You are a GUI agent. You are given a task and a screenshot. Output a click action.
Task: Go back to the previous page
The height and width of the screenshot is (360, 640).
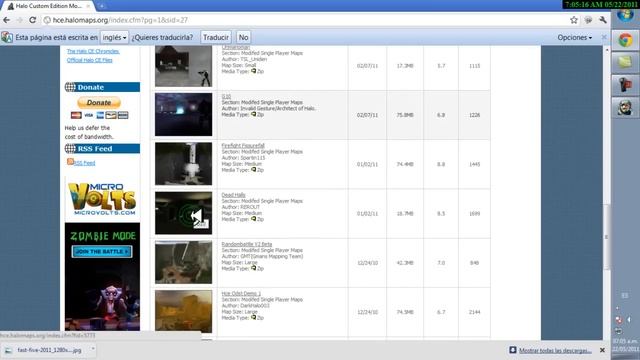7,20
